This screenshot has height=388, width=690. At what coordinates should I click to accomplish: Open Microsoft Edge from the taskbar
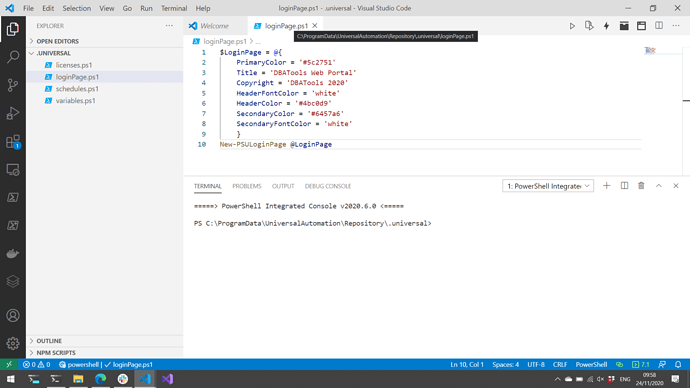click(100, 379)
